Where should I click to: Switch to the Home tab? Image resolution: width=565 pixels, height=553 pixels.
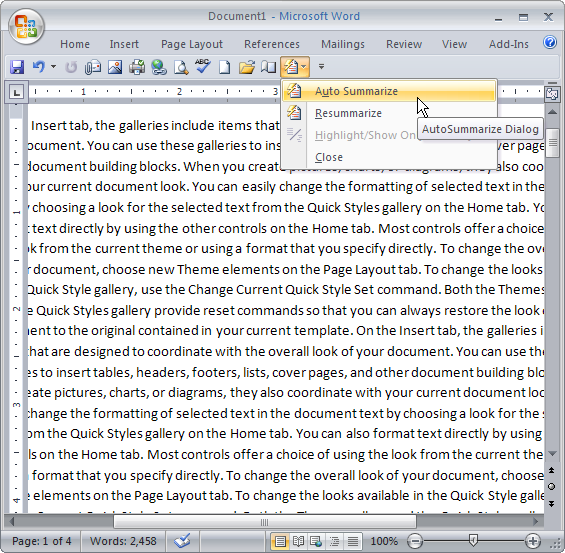75,44
